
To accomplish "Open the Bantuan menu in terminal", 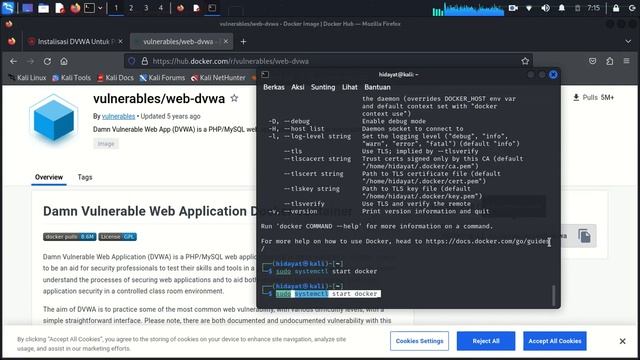I will point(377,87).
